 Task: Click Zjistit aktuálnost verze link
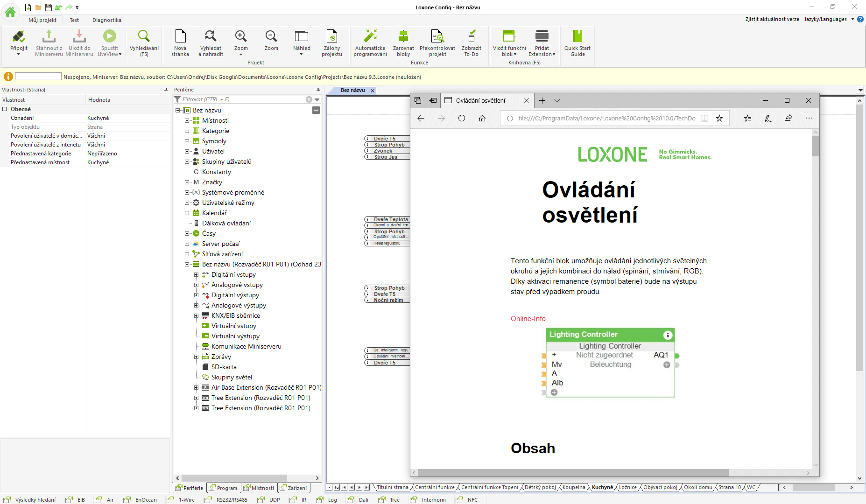tap(772, 19)
